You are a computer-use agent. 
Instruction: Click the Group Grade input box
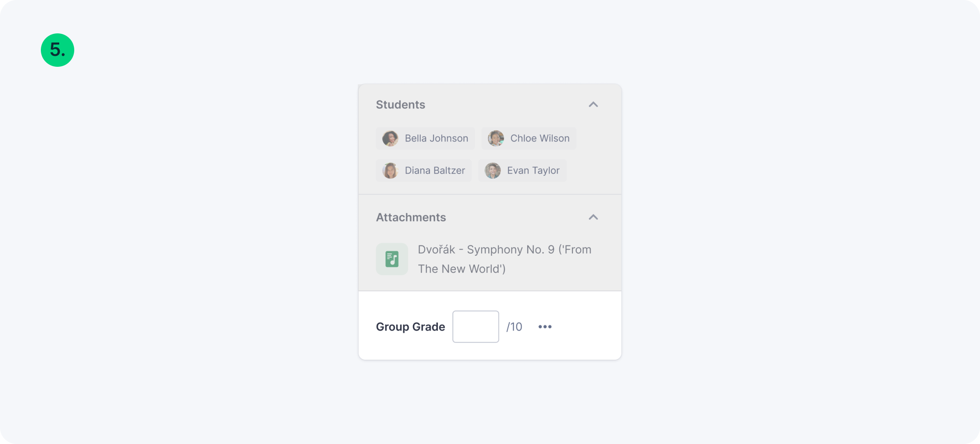(475, 327)
